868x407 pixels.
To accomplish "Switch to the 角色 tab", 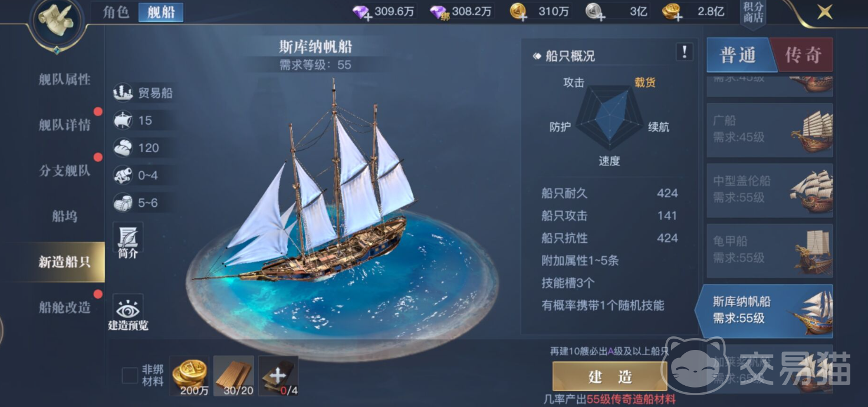I will 116,12.
